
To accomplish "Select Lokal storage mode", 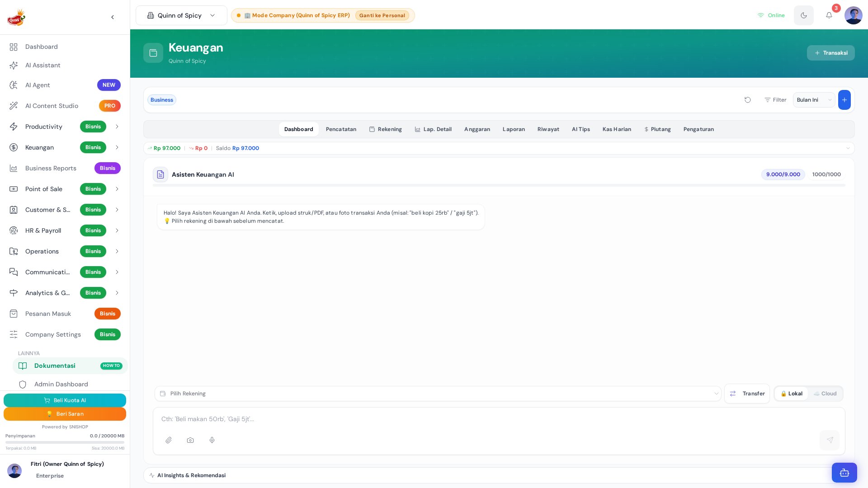I will click(792, 394).
